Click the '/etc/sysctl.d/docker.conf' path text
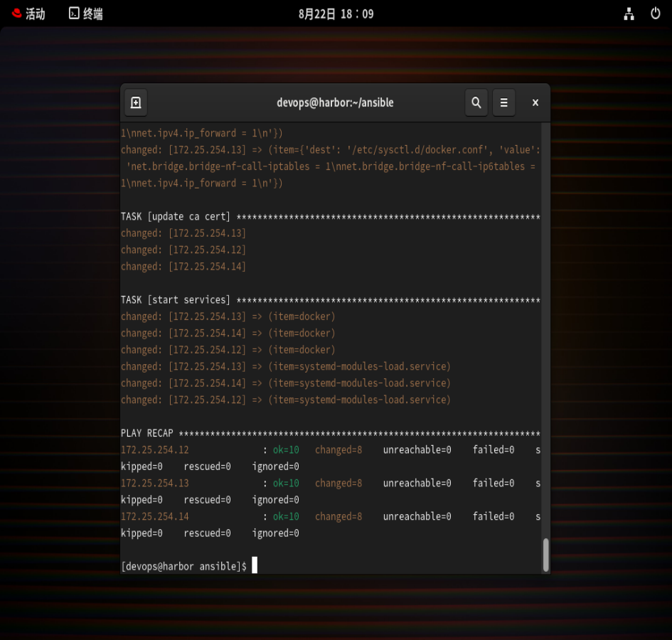The image size is (672, 640). tap(417, 150)
